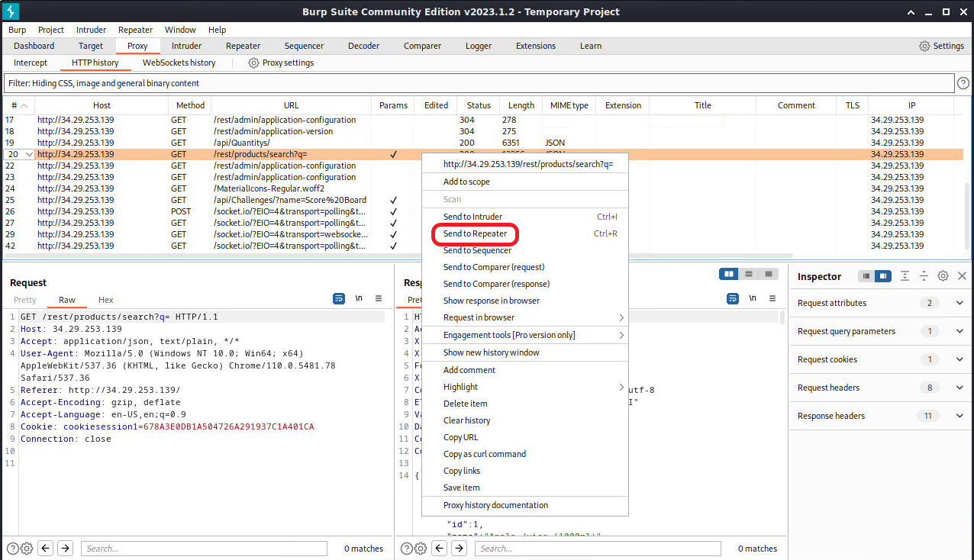
Task: Choose Send to Intruder
Action: (525, 217)
